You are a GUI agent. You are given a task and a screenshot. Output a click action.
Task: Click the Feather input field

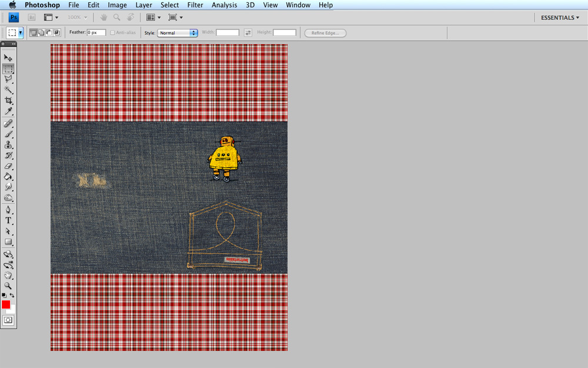(x=96, y=33)
